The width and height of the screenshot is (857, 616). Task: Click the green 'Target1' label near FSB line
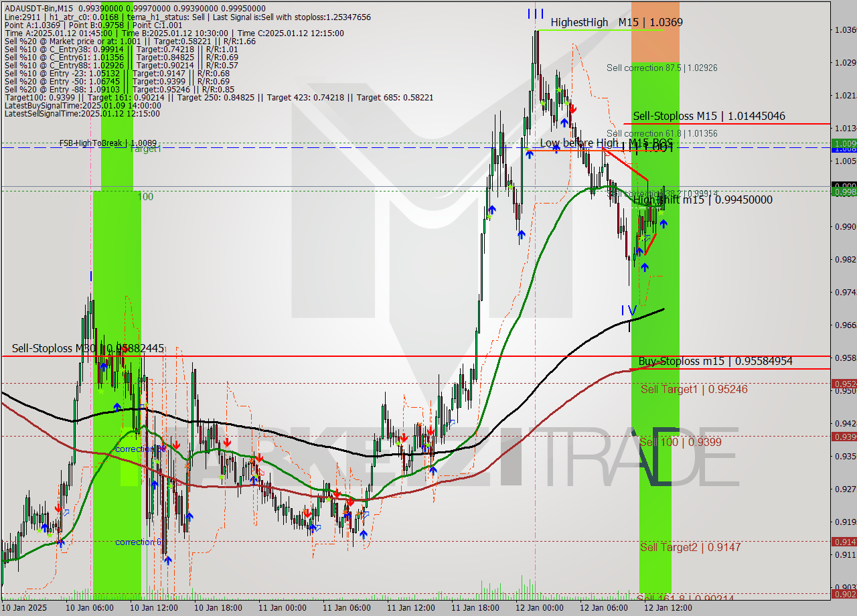point(146,149)
